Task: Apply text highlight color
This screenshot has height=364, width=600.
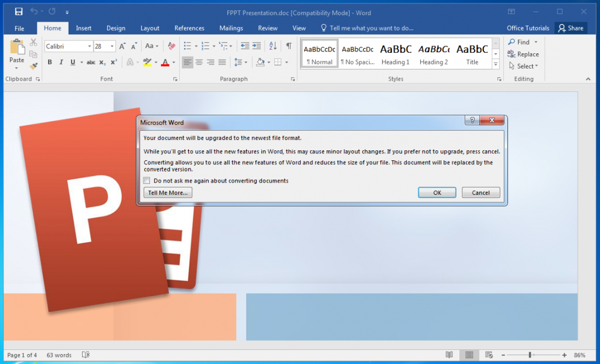Action: [x=146, y=61]
